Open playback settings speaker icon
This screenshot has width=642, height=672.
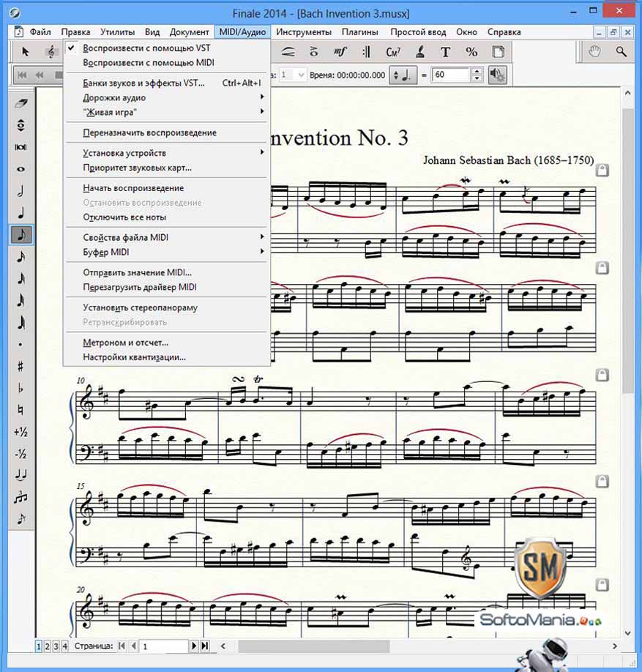497,75
